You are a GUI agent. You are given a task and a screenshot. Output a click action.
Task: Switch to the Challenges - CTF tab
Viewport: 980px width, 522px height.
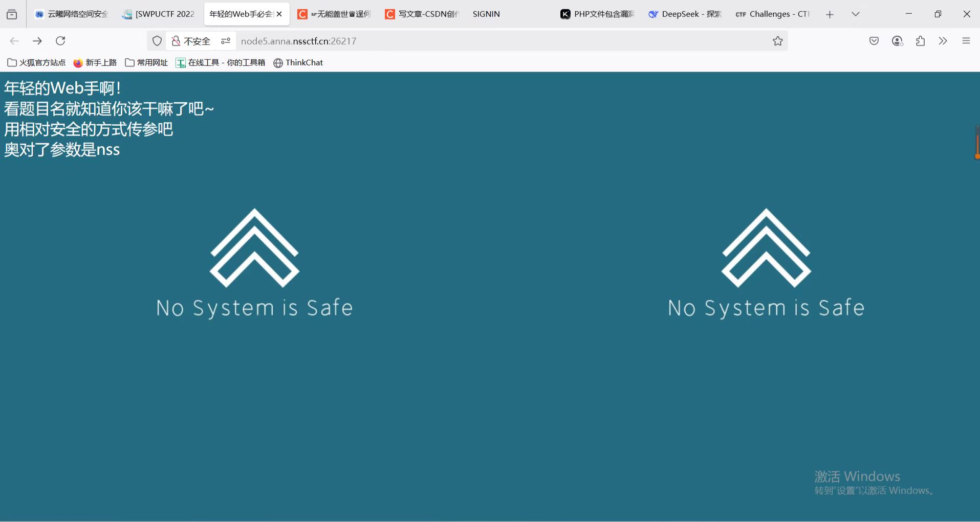[773, 14]
